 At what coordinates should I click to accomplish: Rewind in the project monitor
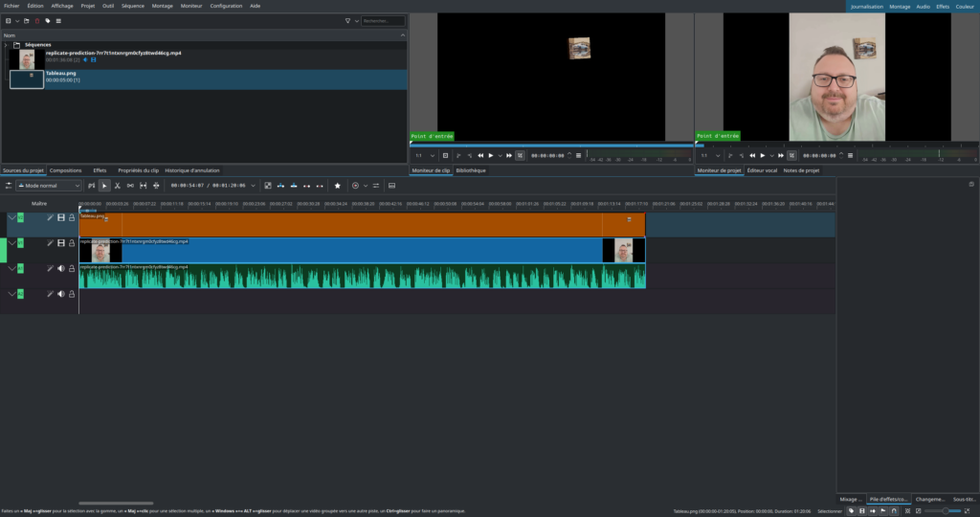coord(752,156)
